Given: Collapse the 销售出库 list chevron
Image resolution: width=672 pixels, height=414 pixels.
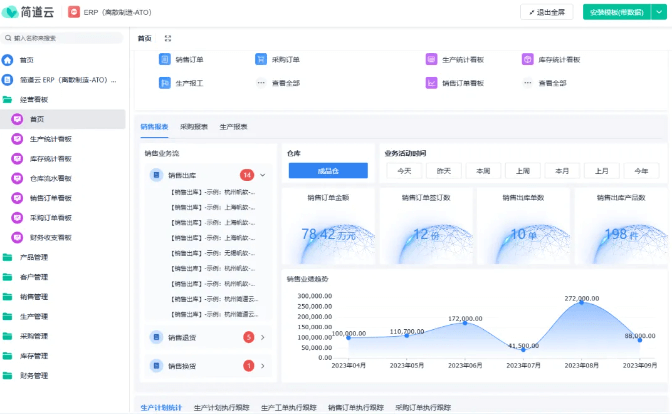Looking at the screenshot, I should coord(263,175).
